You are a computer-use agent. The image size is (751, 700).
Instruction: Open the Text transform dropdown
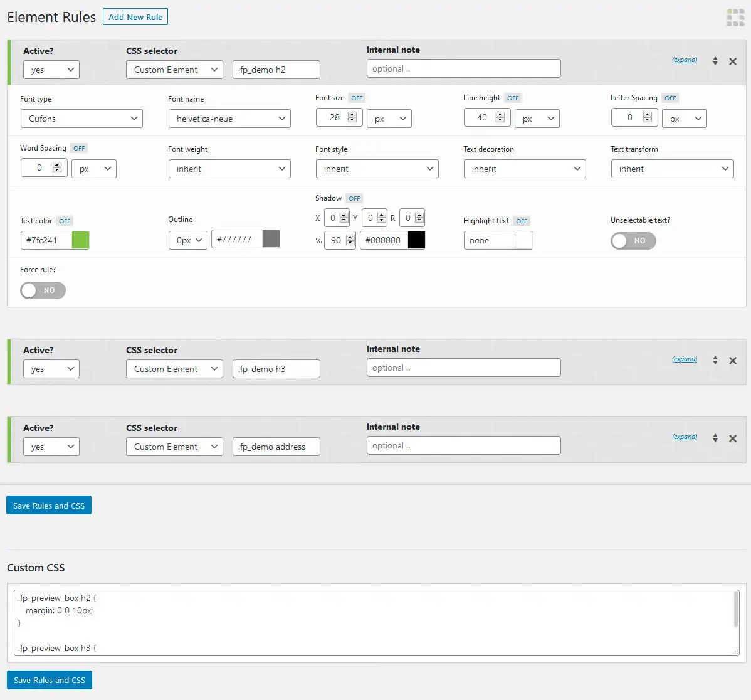[672, 169]
